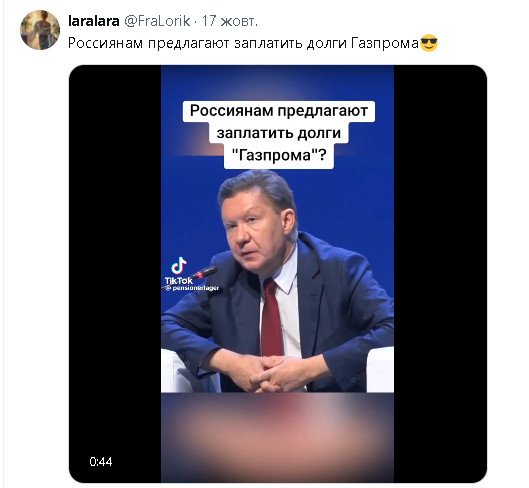Viewport: 529px width, 488px height.
Task: Click the sunglasses emoji in the tweet
Action: click(428, 43)
